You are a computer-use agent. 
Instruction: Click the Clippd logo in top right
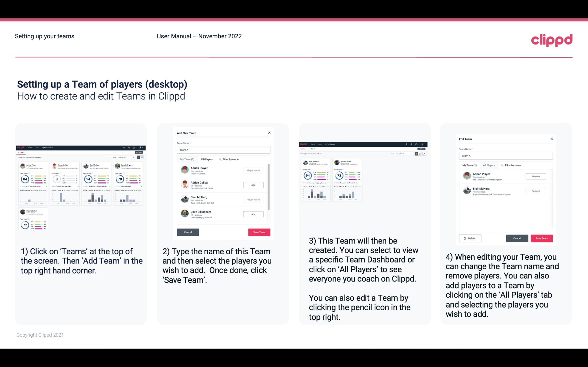(552, 40)
